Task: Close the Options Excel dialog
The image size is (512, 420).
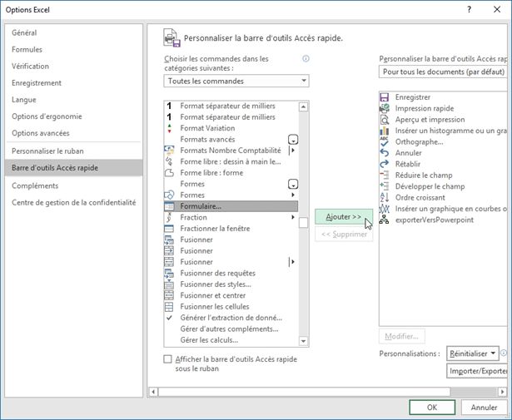Action: pos(497,9)
